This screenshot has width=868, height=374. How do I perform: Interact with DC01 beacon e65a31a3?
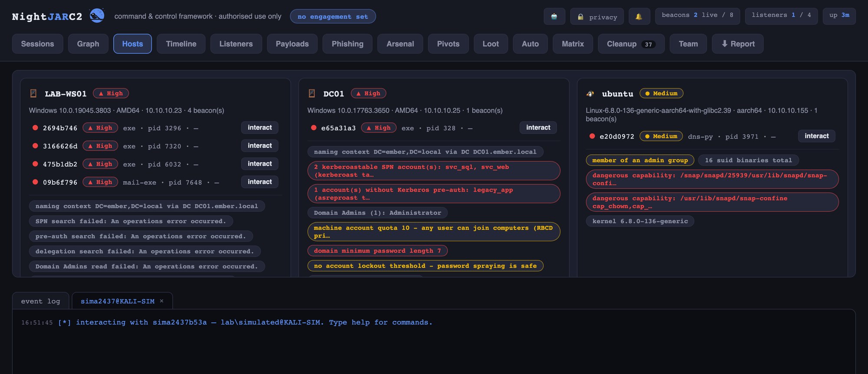click(x=538, y=128)
